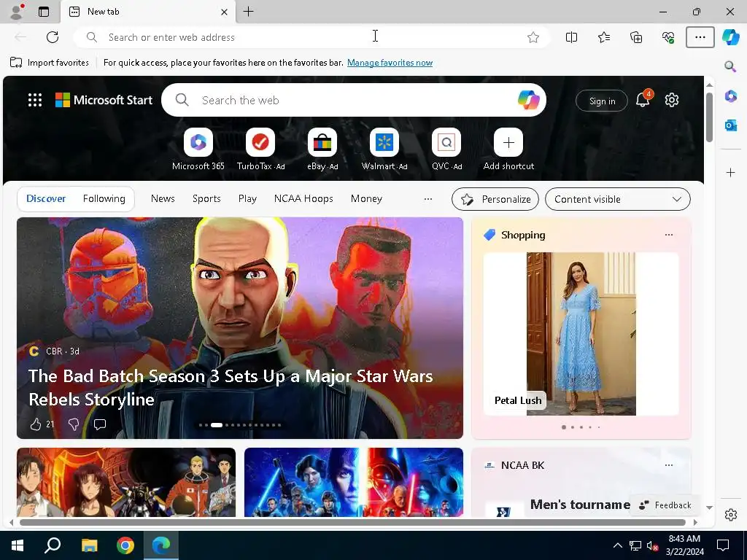Open the Petal Lush dress thumbnail
Viewport: 747px width, 560px height.
click(x=581, y=334)
